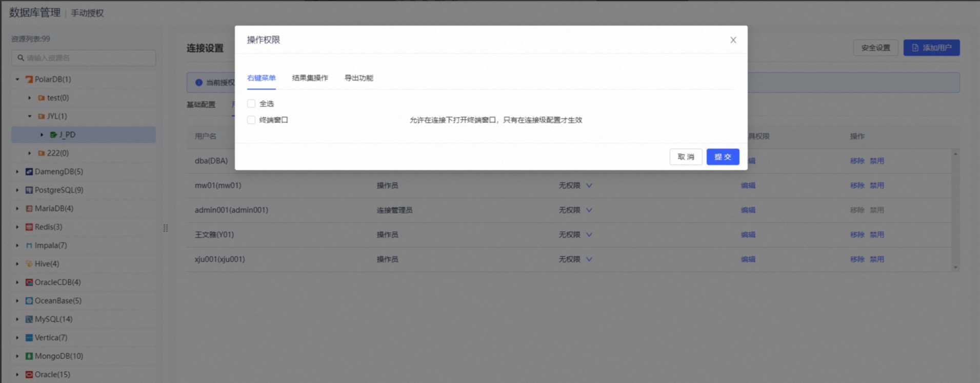Viewport: 980px width, 383px height.
Task: Click the green icon beside J_PD
Action: [53, 135]
